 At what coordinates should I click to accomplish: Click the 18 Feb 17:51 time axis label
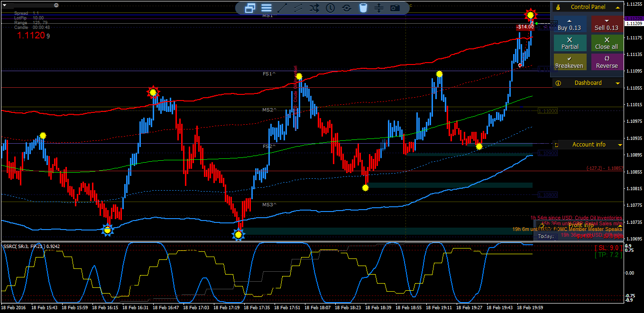tap(287, 307)
